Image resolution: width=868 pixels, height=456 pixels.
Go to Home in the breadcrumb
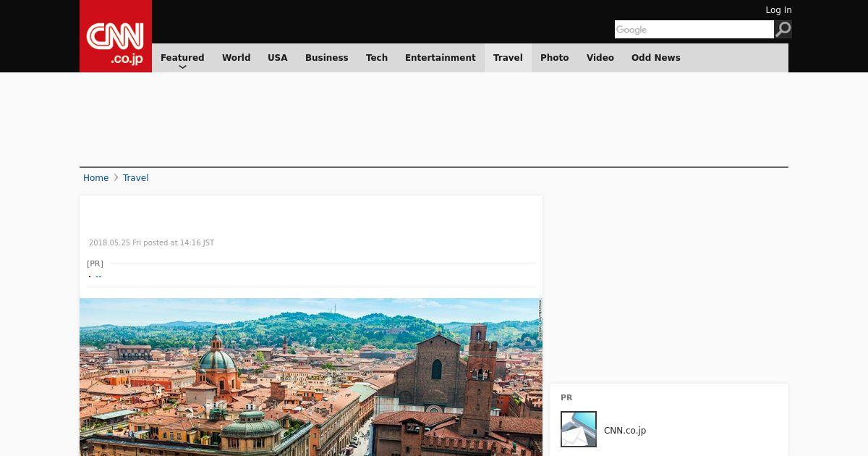pyautogui.click(x=95, y=178)
